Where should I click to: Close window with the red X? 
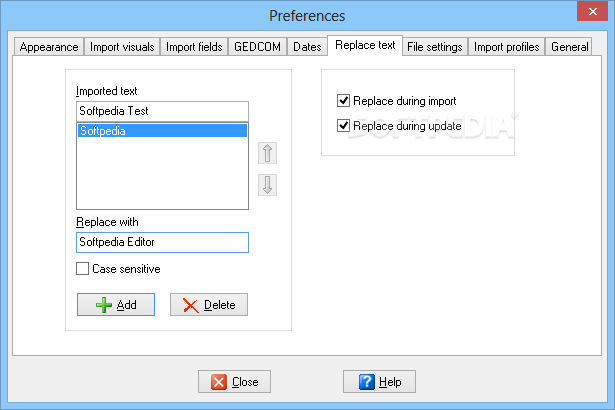(x=592, y=11)
